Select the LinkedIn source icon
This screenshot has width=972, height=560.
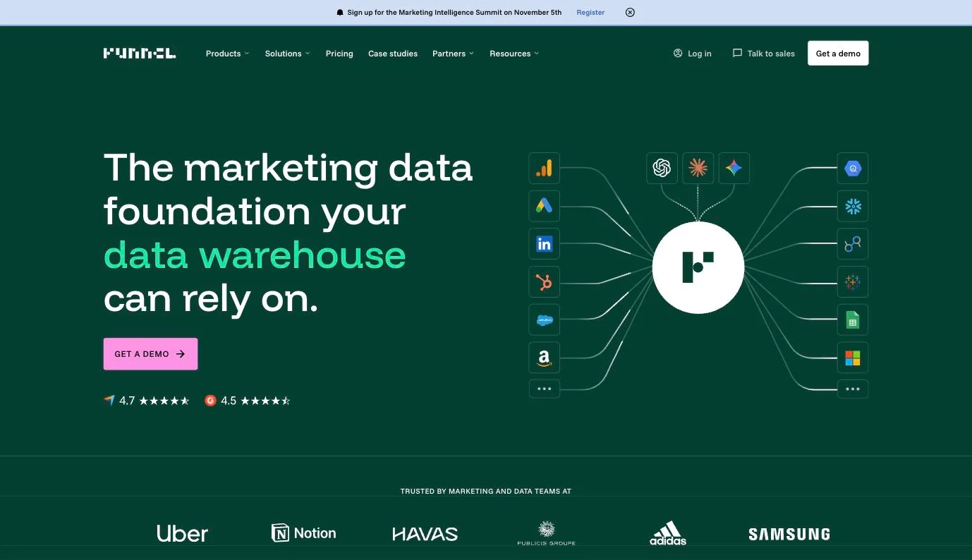tap(544, 244)
